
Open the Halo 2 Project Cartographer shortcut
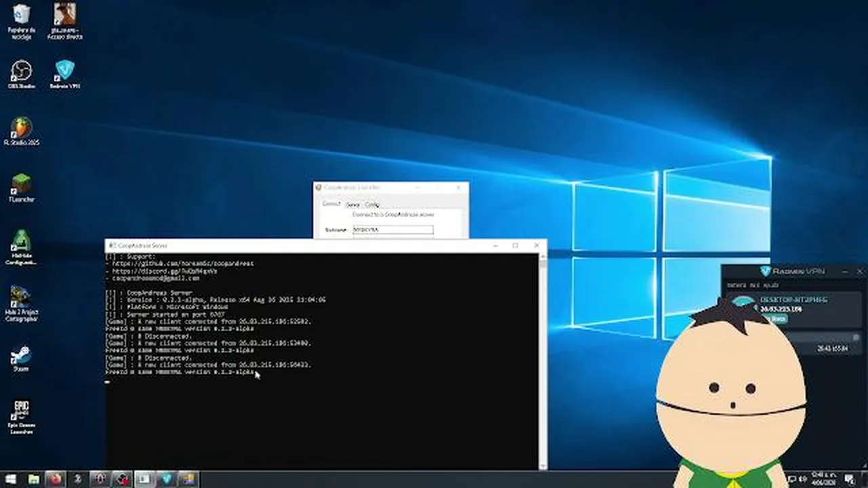21,303
